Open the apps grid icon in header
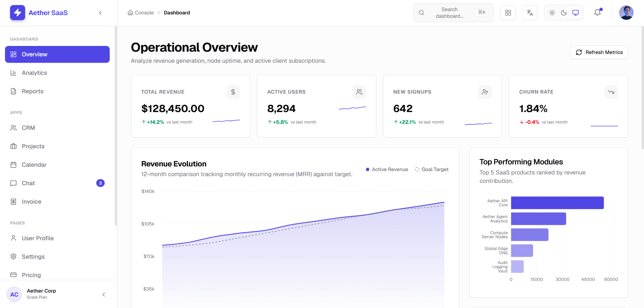 coord(508,13)
